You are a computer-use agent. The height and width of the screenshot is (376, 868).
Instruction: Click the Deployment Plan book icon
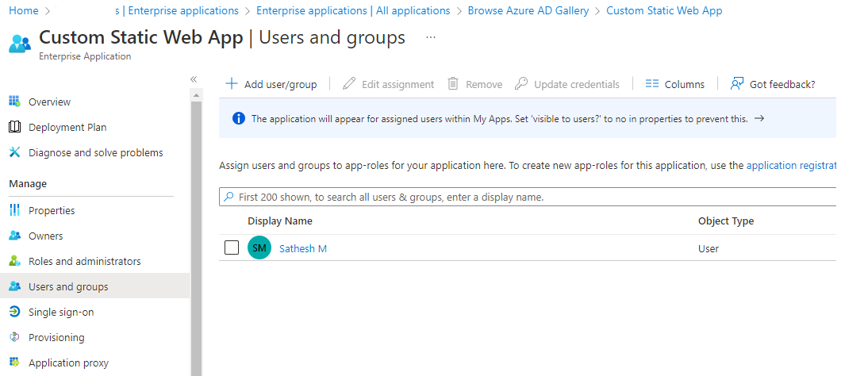(x=14, y=127)
